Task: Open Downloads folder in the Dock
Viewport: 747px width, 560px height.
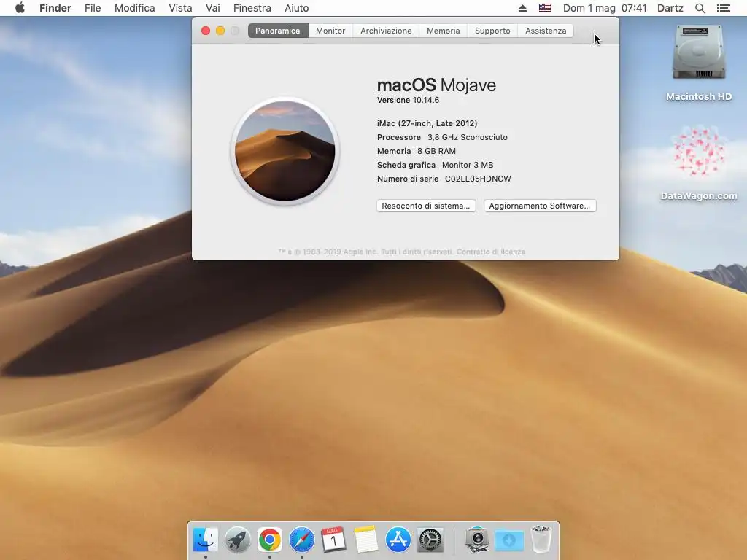Action: click(508, 540)
